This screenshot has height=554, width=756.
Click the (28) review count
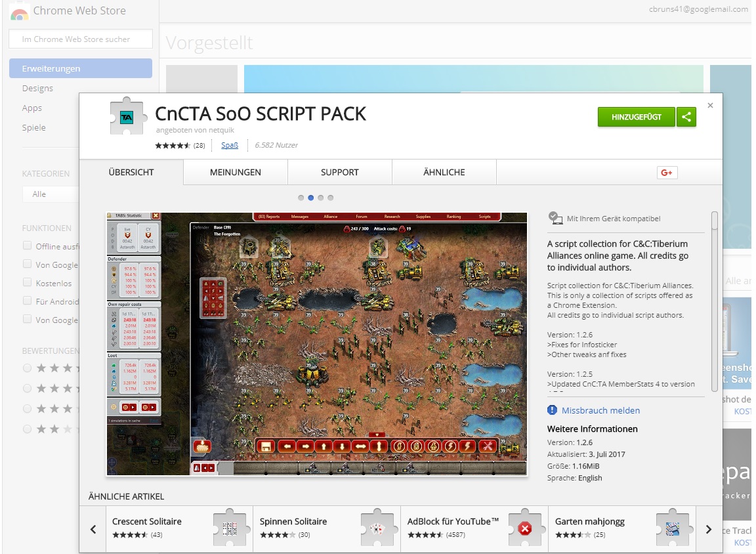coord(199,145)
